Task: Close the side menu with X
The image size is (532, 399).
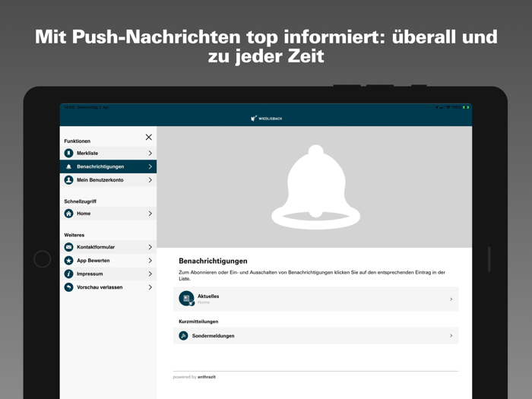Action: tap(149, 137)
